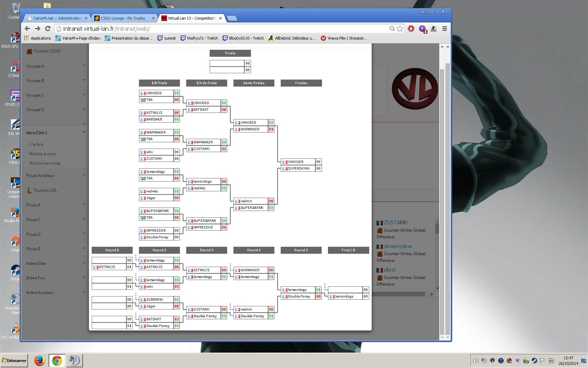Click the Final LB lemondogs entry
The height and width of the screenshot is (368, 588).
[x=344, y=297]
